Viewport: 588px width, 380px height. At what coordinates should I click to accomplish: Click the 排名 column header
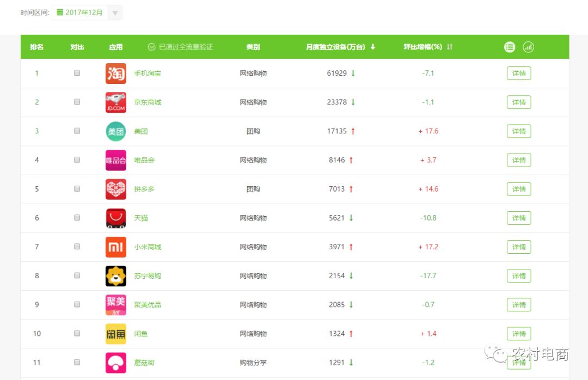click(x=37, y=47)
